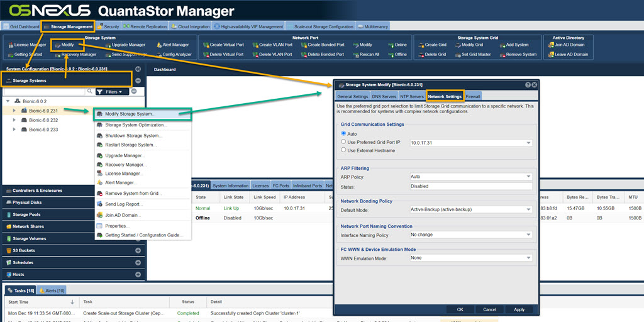Select Use External Hostname radio button

point(344,150)
